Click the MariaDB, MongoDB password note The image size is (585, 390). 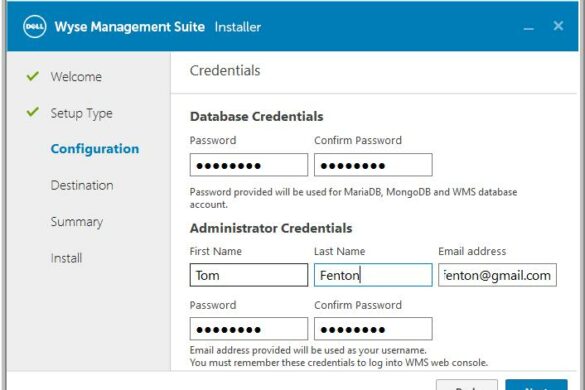(353, 198)
